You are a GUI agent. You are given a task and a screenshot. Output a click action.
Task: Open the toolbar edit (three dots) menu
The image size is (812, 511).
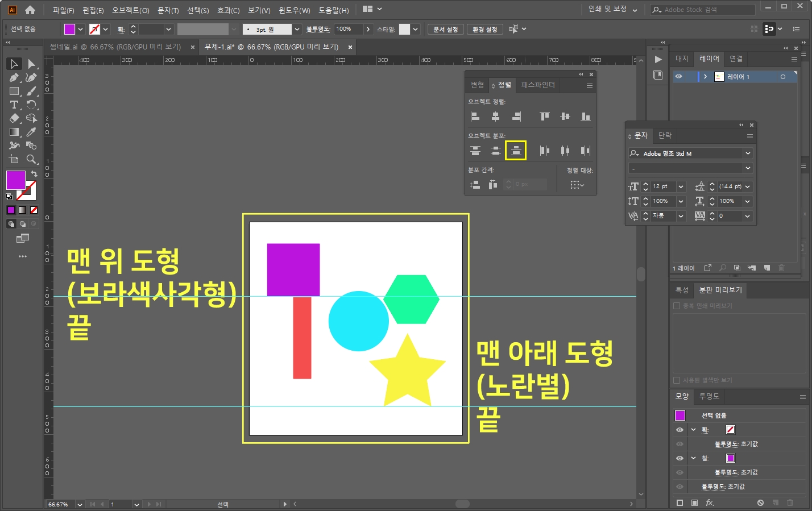click(23, 256)
